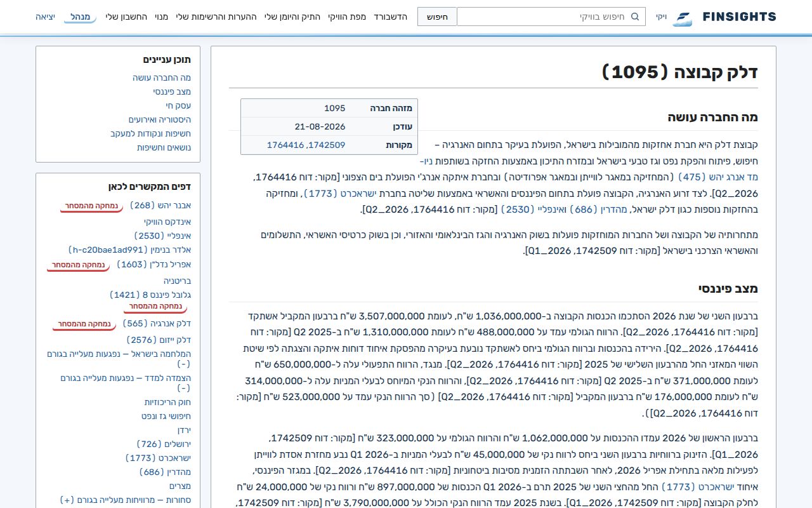Image resolution: width=812 pixels, height=508 pixels.
Task: Open חיפושי גז ונפט backlink
Action: tap(166, 416)
